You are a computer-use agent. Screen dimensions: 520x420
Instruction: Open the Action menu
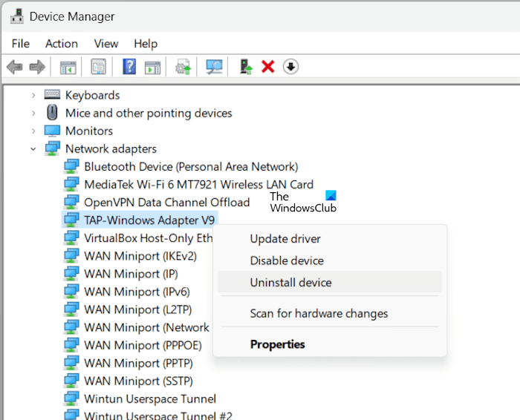(61, 44)
